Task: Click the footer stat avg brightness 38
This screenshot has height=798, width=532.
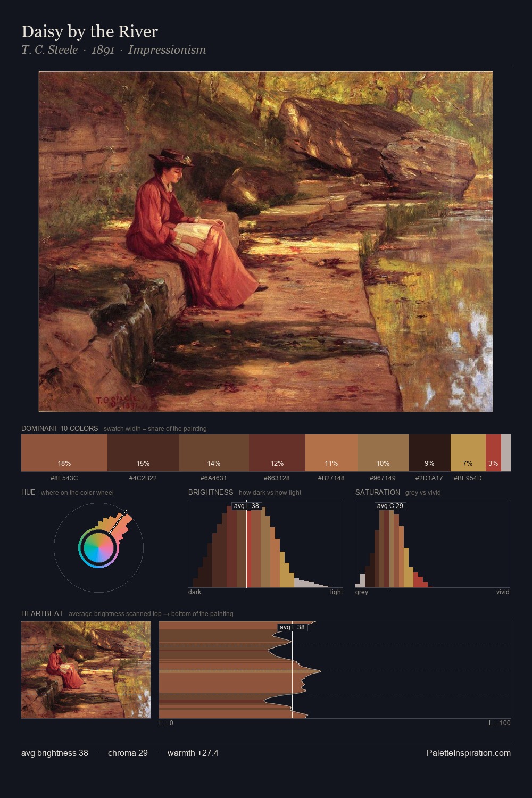Action: tap(55, 753)
